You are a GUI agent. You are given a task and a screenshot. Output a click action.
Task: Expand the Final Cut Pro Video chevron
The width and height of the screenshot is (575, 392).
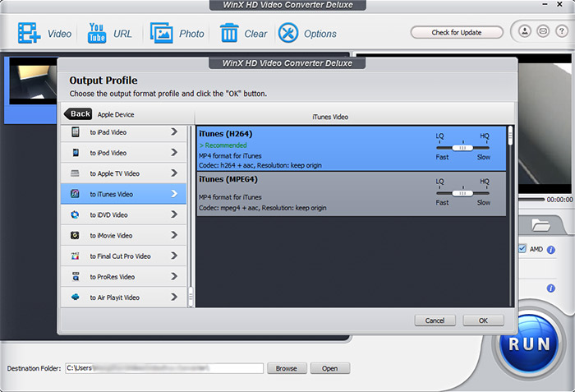pos(174,256)
